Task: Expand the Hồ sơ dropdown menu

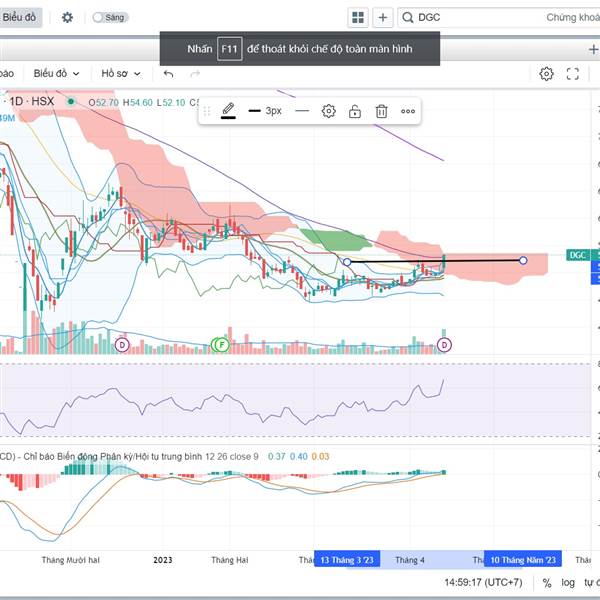Action: 121,73
